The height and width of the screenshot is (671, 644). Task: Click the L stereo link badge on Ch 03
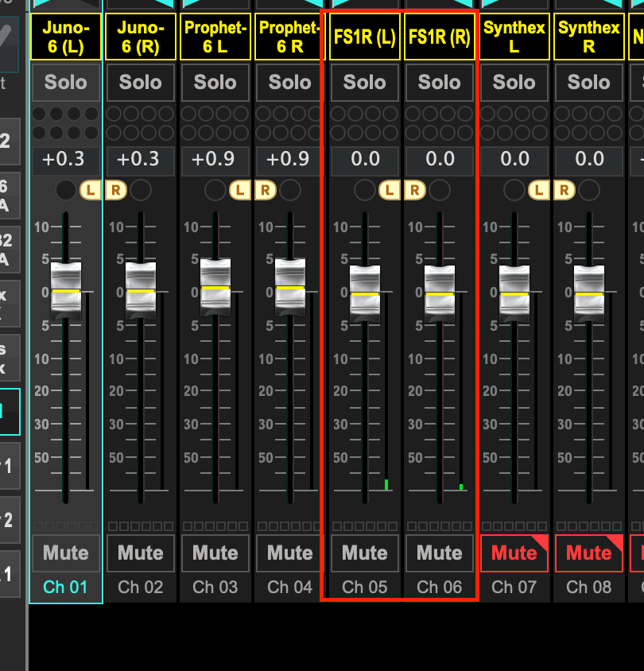[x=240, y=190]
